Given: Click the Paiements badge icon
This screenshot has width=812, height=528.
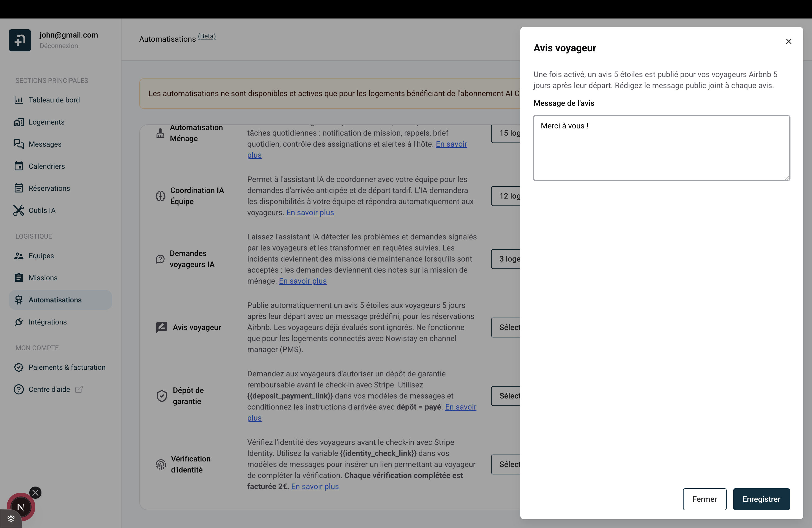Looking at the screenshot, I should pyautogui.click(x=19, y=367).
